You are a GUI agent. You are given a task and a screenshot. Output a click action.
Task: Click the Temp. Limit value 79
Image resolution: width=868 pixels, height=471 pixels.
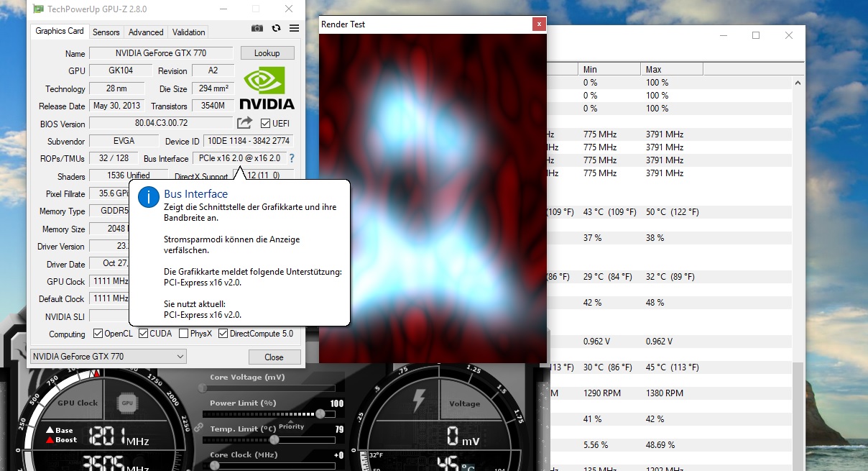coord(339,429)
